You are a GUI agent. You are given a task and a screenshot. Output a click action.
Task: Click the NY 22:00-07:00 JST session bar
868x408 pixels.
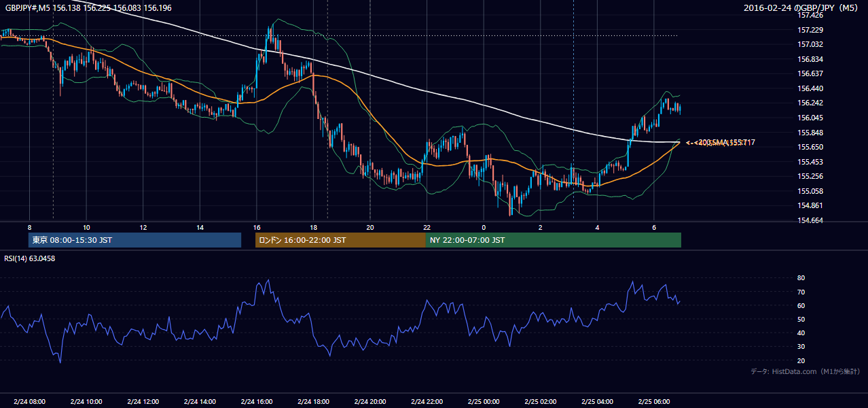click(553, 240)
